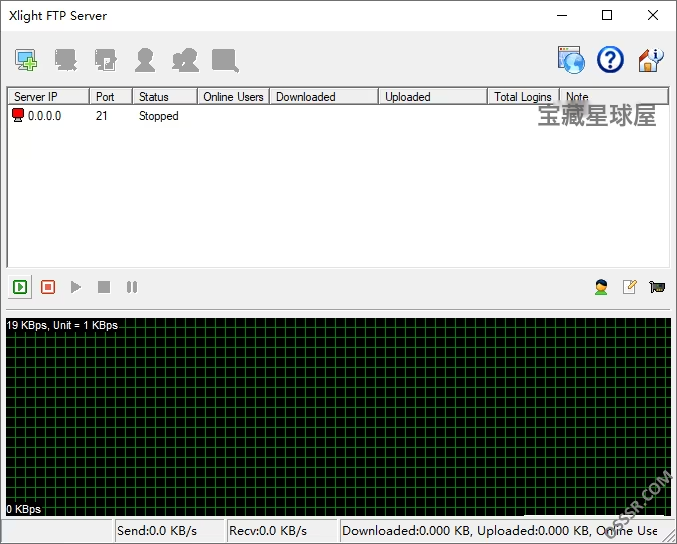Screen dimensions: 677x544
Task: Start the server with green play button
Action: click(20, 287)
